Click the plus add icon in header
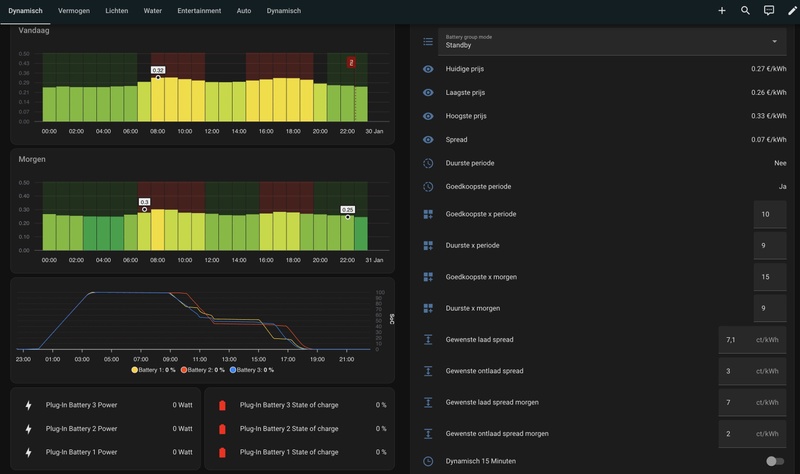 point(722,10)
